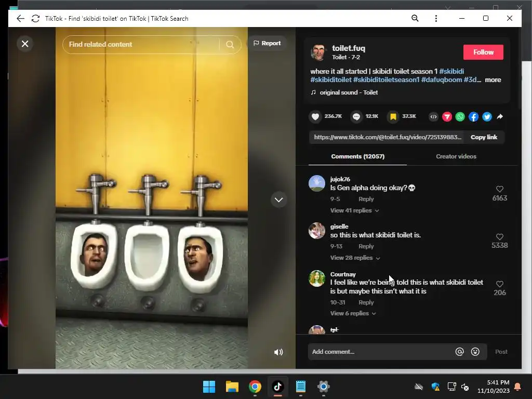Like the video with heart icon
This screenshot has height=399, width=532.
(315, 117)
